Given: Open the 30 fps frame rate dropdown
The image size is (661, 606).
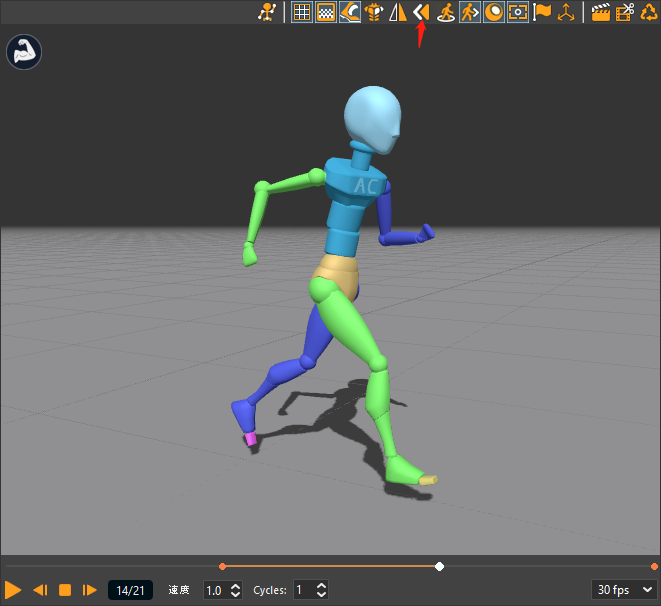Looking at the screenshot, I should click(x=624, y=590).
